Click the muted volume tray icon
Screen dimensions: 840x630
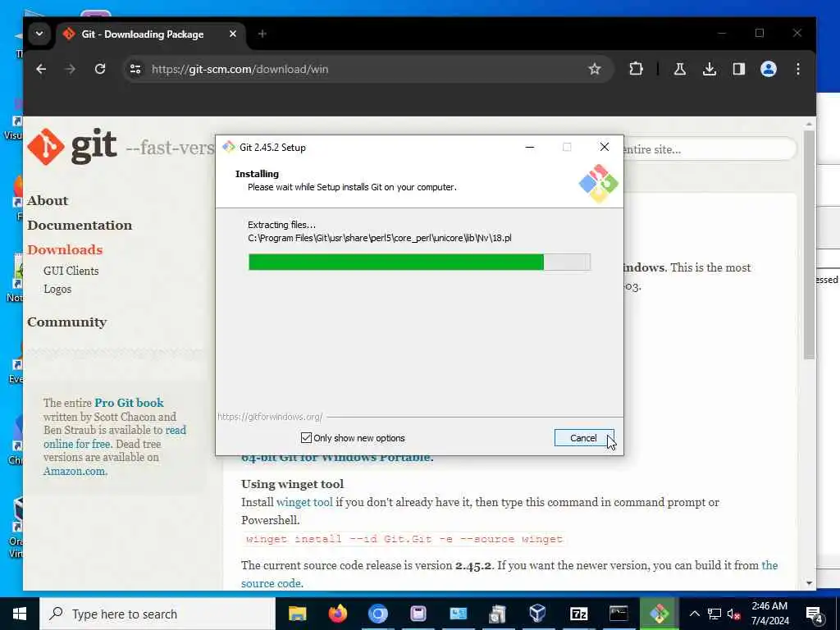point(734,614)
